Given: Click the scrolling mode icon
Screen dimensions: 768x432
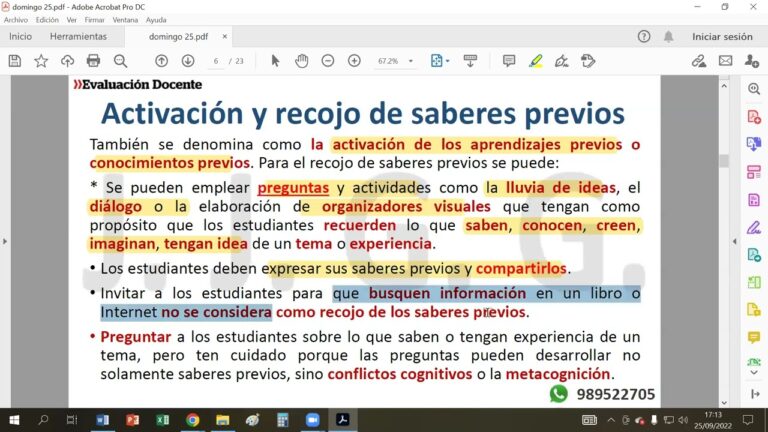Looking at the screenshot, I should tap(470, 61).
